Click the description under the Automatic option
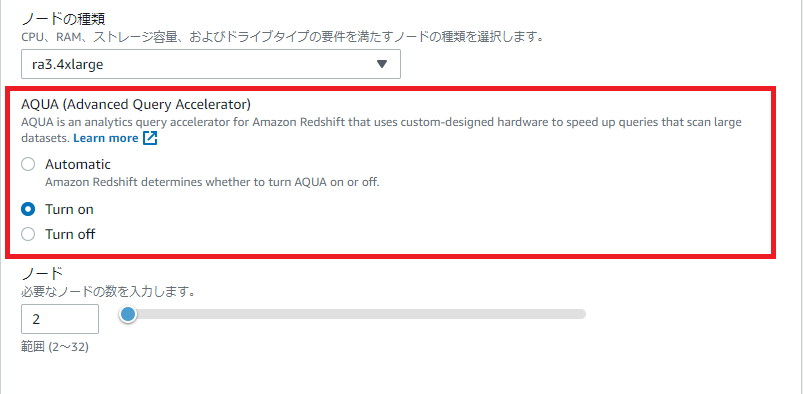Image resolution: width=803 pixels, height=394 pixels. coord(212,182)
